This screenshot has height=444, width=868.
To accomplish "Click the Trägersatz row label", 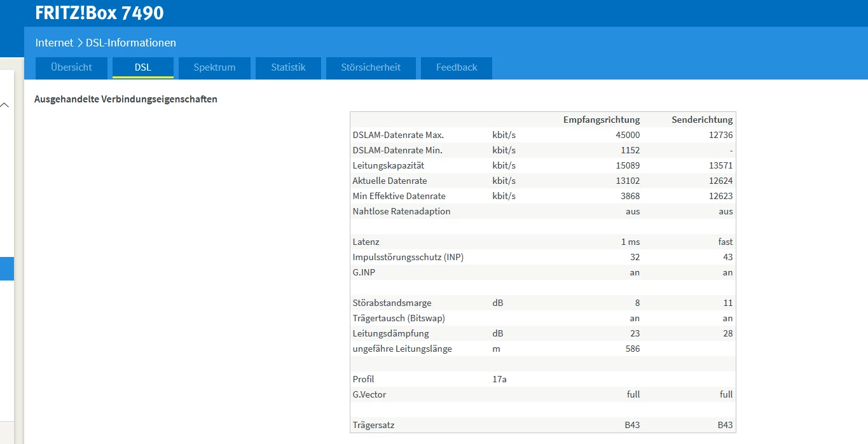I will [374, 425].
